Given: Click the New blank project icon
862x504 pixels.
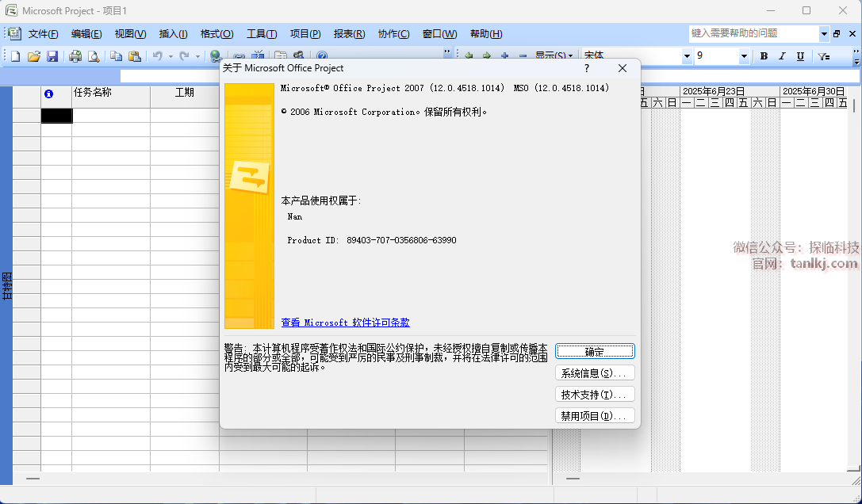Looking at the screenshot, I should click(15, 56).
